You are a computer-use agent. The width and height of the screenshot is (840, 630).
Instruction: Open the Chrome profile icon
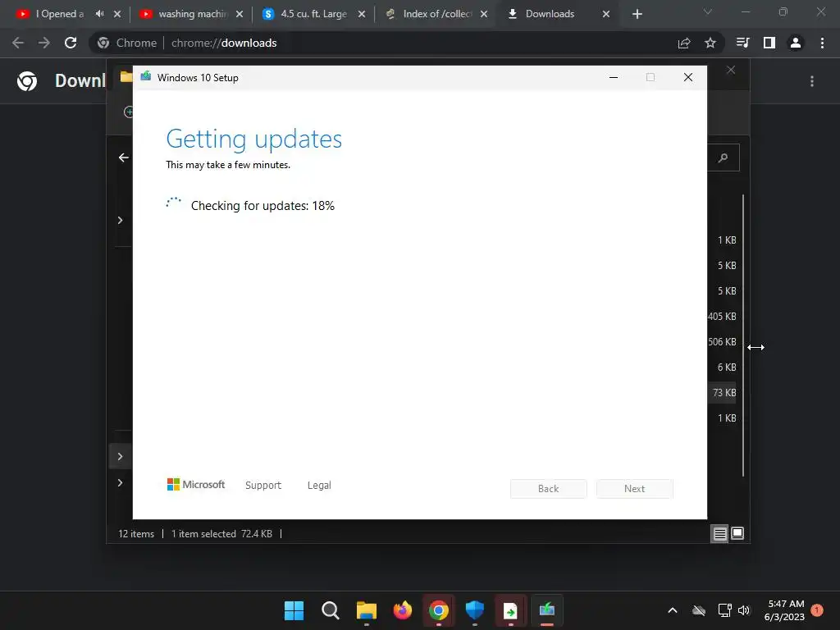coord(796,43)
